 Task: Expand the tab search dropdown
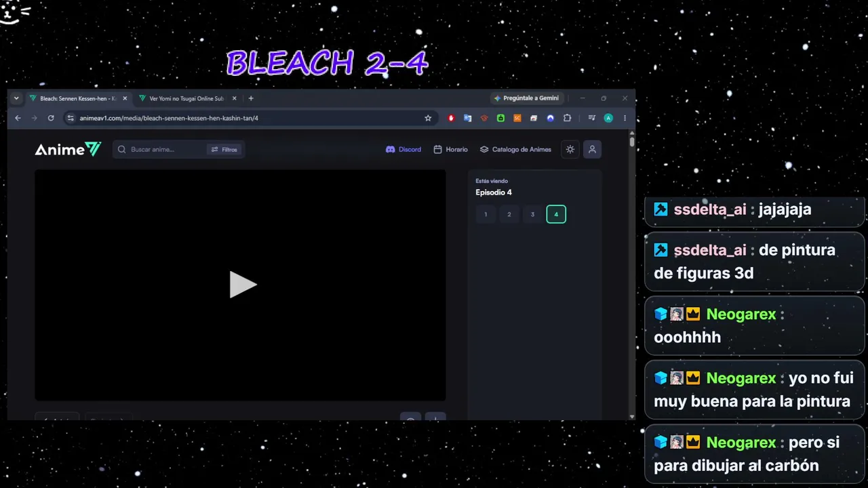(16, 98)
